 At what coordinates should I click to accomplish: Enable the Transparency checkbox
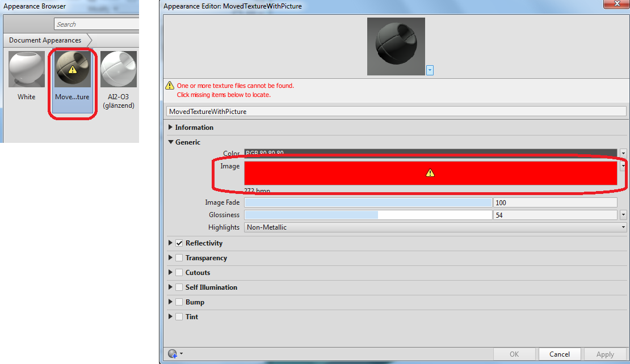179,257
